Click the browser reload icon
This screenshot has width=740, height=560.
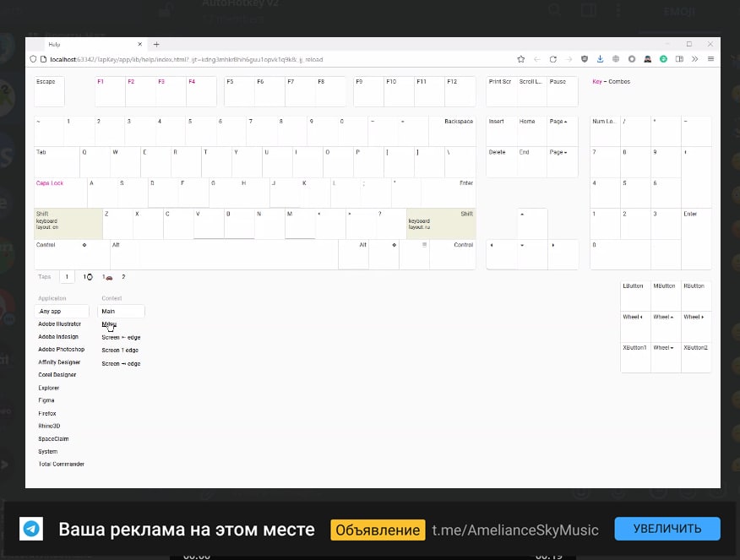point(552,59)
